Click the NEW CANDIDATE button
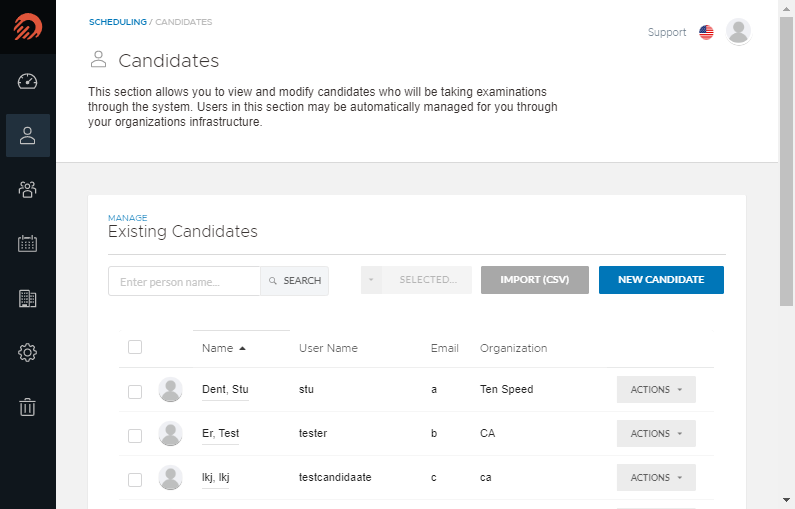Screen dimensions: 795x509 [661, 280]
